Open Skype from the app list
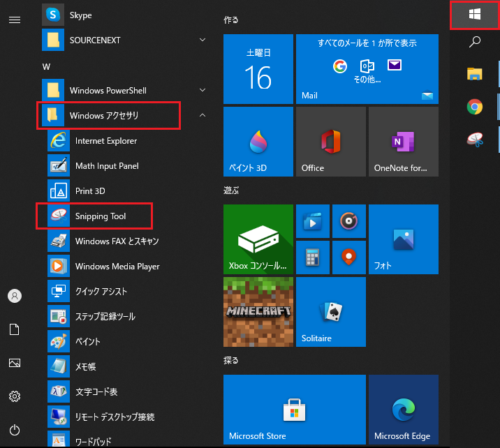This screenshot has height=448, width=500. coord(124,15)
